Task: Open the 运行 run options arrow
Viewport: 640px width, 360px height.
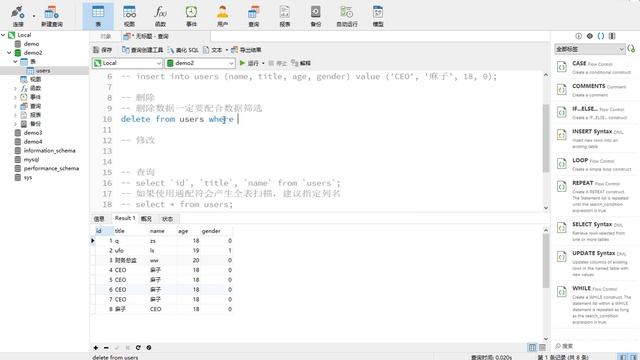Action: (263, 63)
